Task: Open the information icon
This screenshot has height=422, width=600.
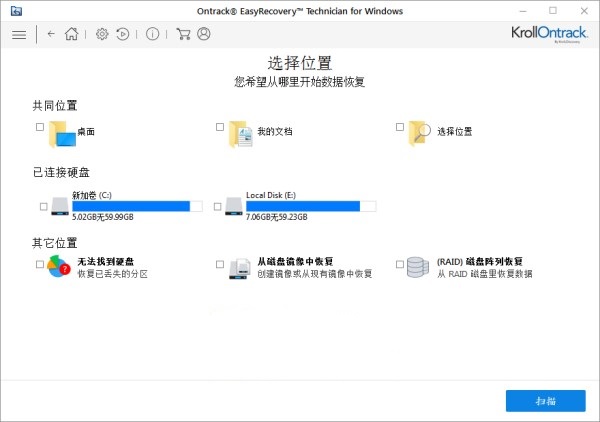Action: pos(152,34)
